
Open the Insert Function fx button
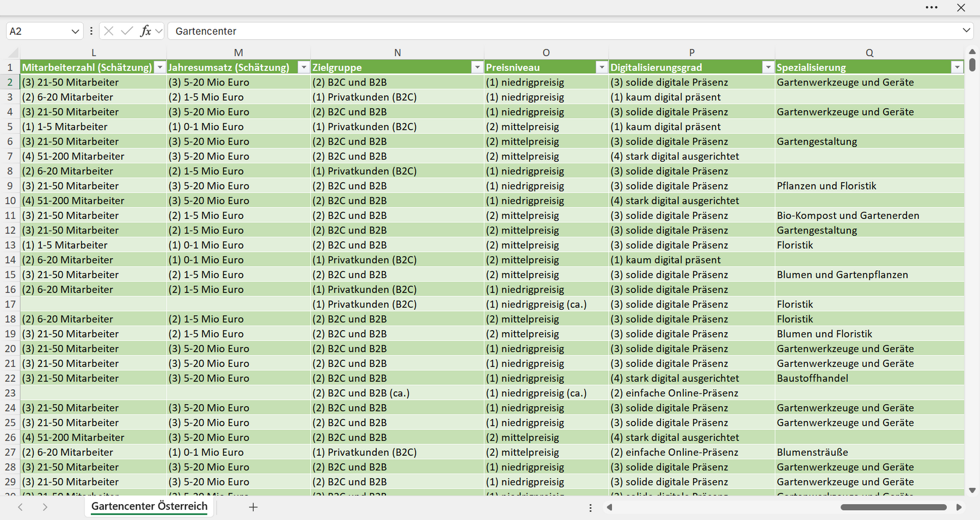pos(145,31)
